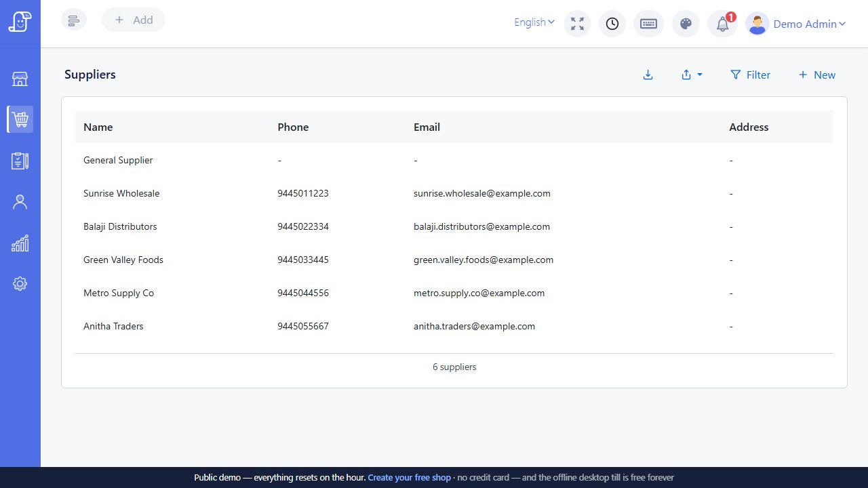Open the notifications bell

click(x=723, y=24)
